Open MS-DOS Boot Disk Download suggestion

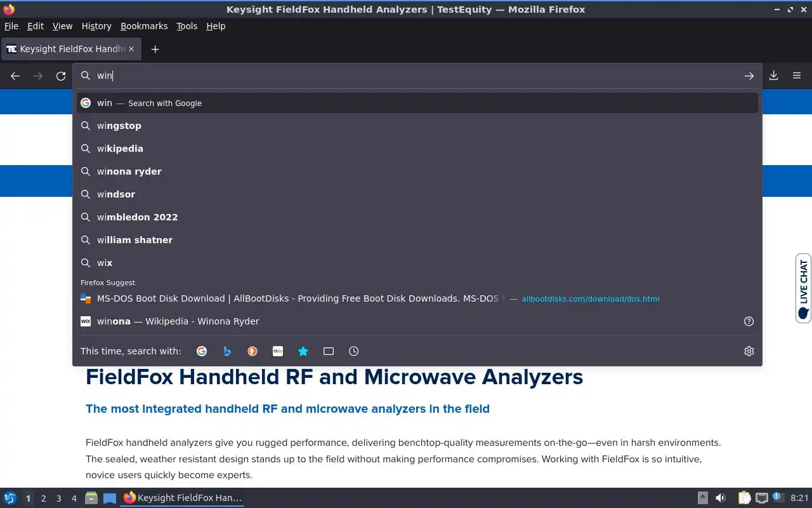click(417, 298)
